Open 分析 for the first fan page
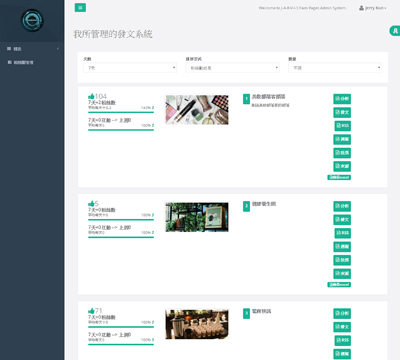This screenshot has height=360, width=400. coord(342,99)
